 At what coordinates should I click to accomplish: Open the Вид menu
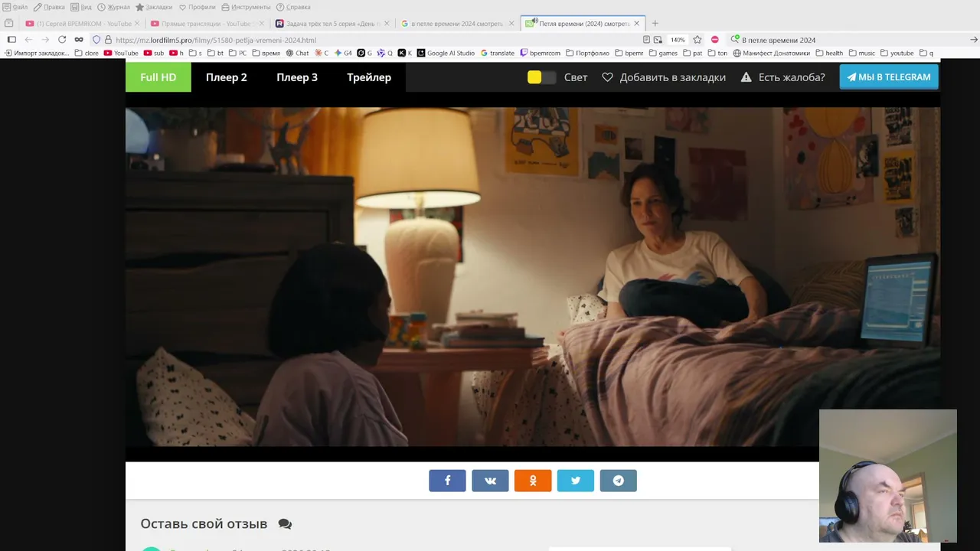[81, 7]
